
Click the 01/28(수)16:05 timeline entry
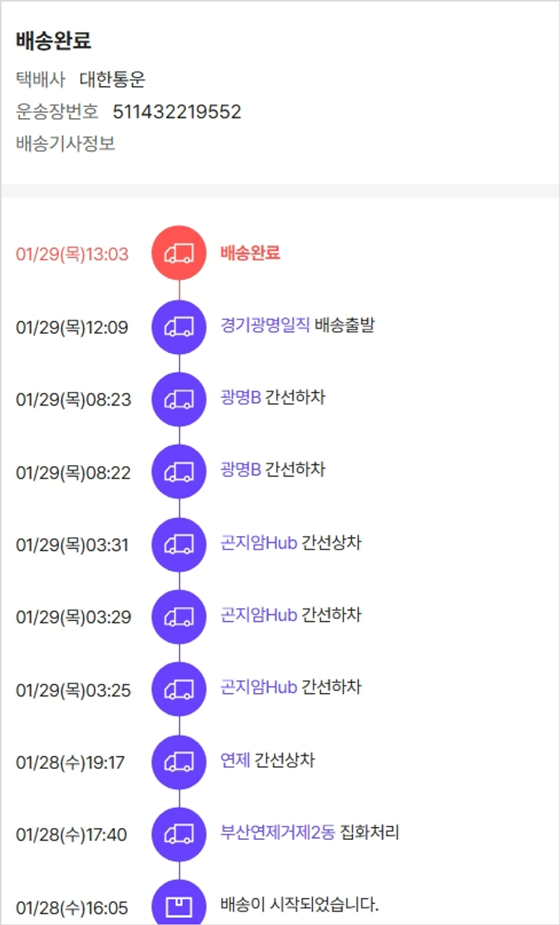(x=72, y=908)
